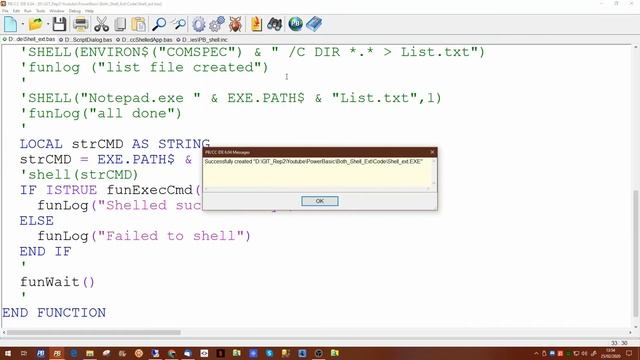Click the Copy toolbar icon
Viewport: 640px width, 360px height.
(120, 24)
